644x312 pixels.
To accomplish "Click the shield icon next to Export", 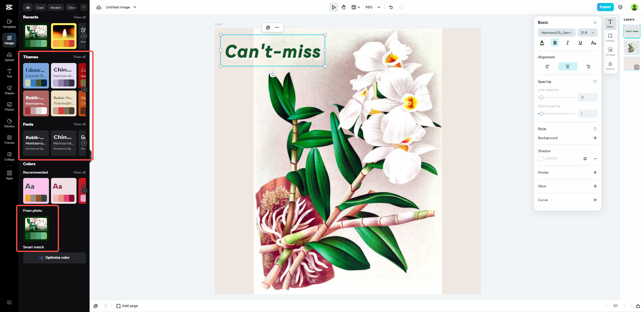I will tap(620, 7).
